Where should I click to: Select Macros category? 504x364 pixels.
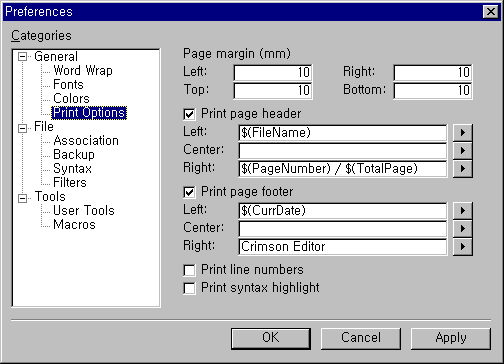coord(74,224)
